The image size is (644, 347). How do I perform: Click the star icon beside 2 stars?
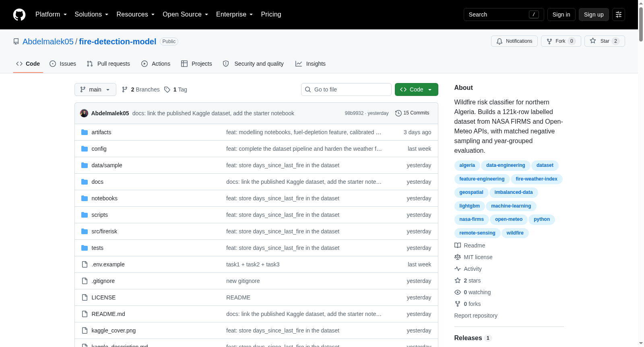[458, 281]
